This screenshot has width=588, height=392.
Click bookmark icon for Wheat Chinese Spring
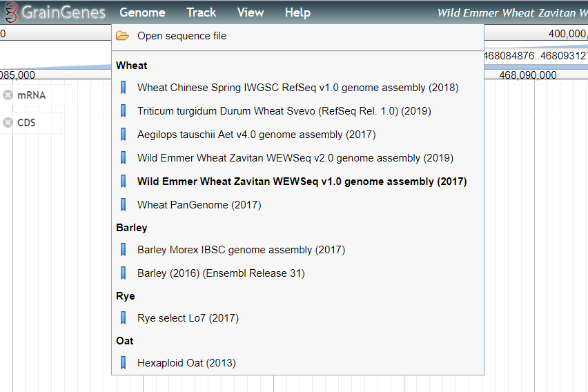[x=123, y=88]
